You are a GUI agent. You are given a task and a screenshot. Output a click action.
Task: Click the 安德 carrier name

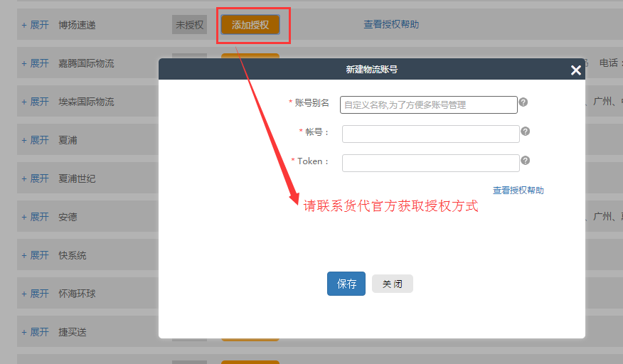pyautogui.click(x=68, y=217)
